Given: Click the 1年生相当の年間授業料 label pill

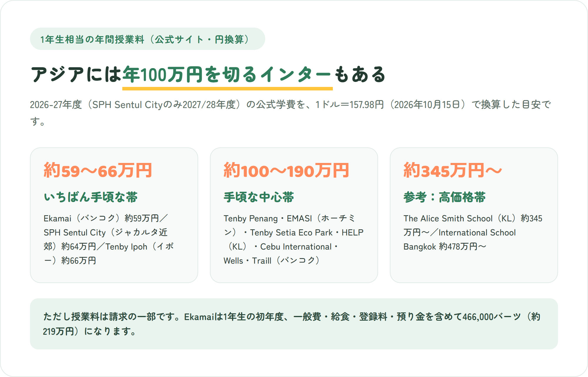Looking at the screenshot, I should click(147, 39).
